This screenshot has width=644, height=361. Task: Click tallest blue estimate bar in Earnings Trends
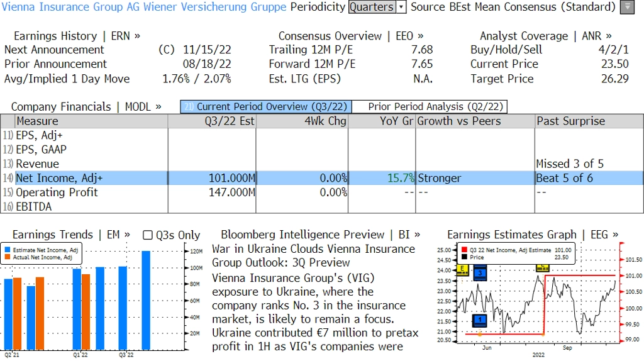(x=146, y=300)
